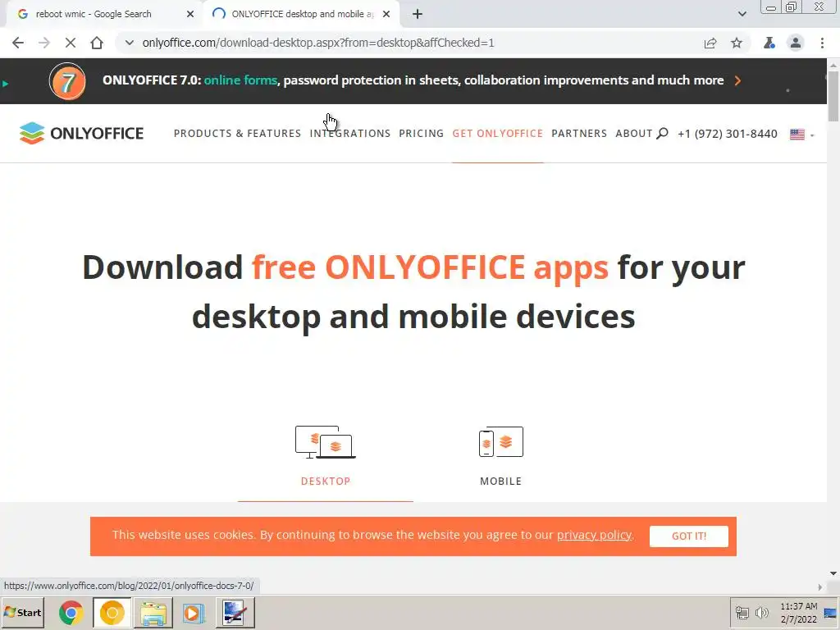840x630 pixels.
Task: Select the ONLYOFFICE desktop and mobile tab
Action: point(302,14)
